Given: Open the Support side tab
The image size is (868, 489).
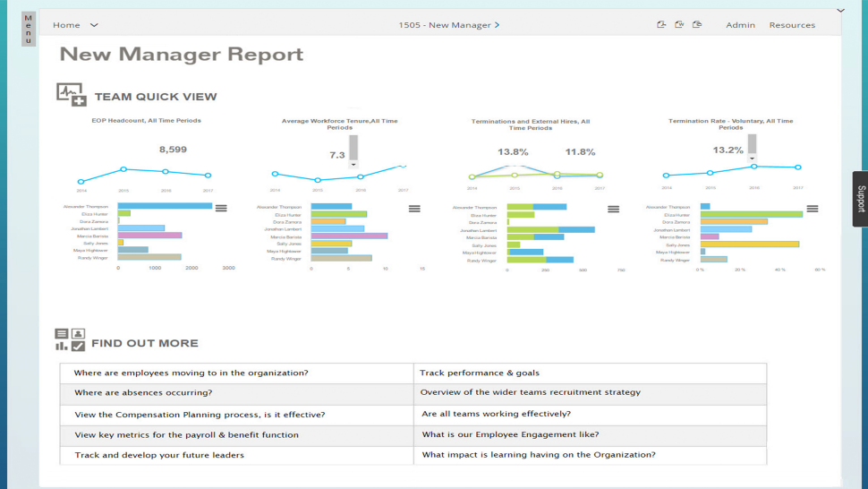Looking at the screenshot, I should (x=860, y=199).
